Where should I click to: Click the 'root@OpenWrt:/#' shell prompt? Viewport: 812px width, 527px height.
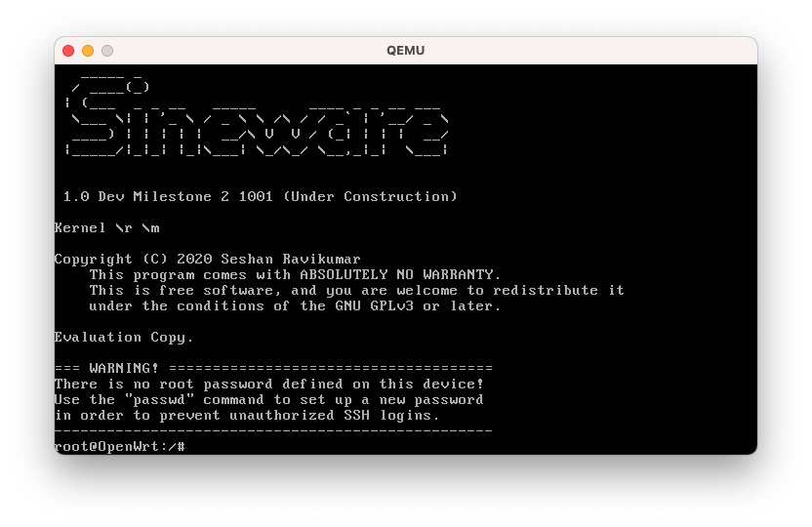[119, 447]
